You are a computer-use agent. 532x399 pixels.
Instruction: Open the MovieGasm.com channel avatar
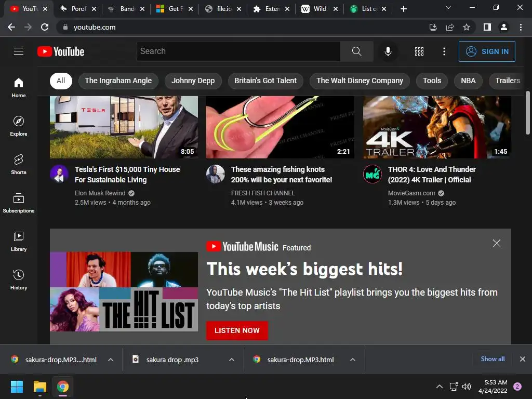(x=372, y=174)
